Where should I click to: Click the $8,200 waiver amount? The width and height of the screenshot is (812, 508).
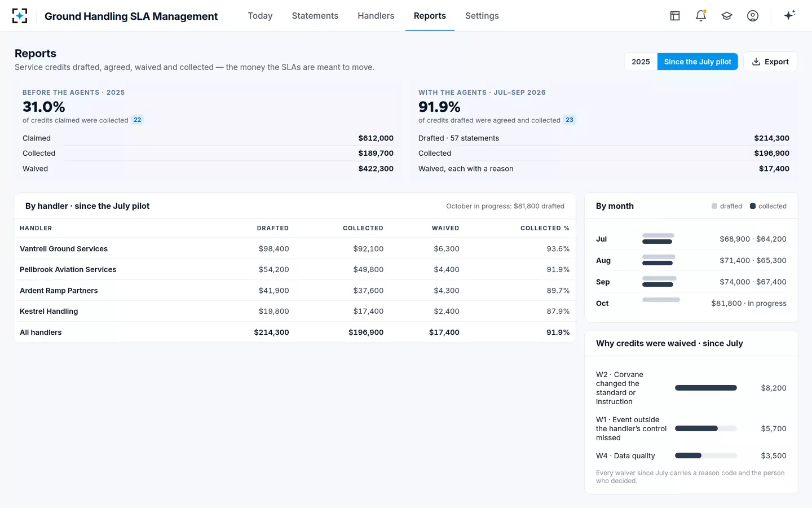(x=774, y=388)
